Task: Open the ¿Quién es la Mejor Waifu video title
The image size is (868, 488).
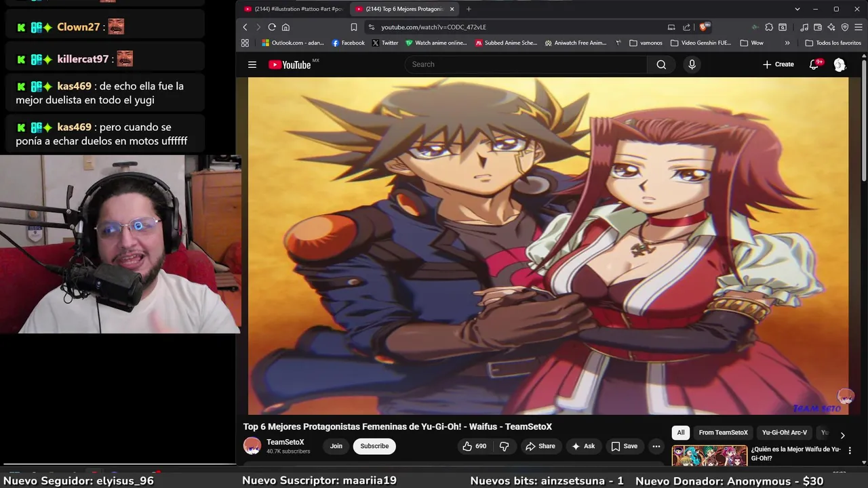Action: pyautogui.click(x=795, y=453)
